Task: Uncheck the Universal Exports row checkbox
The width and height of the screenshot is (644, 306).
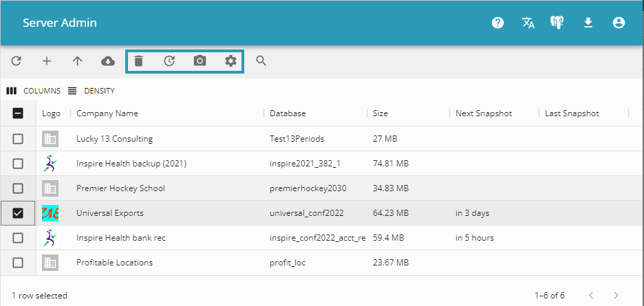Action: (x=18, y=213)
